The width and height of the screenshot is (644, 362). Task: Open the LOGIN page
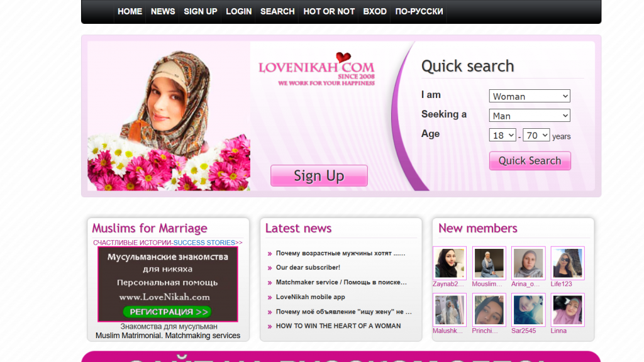pos(238,11)
